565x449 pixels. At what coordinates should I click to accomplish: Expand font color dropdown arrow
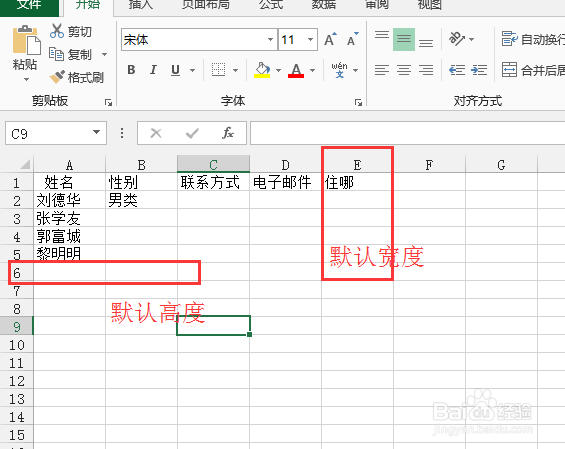(312, 70)
